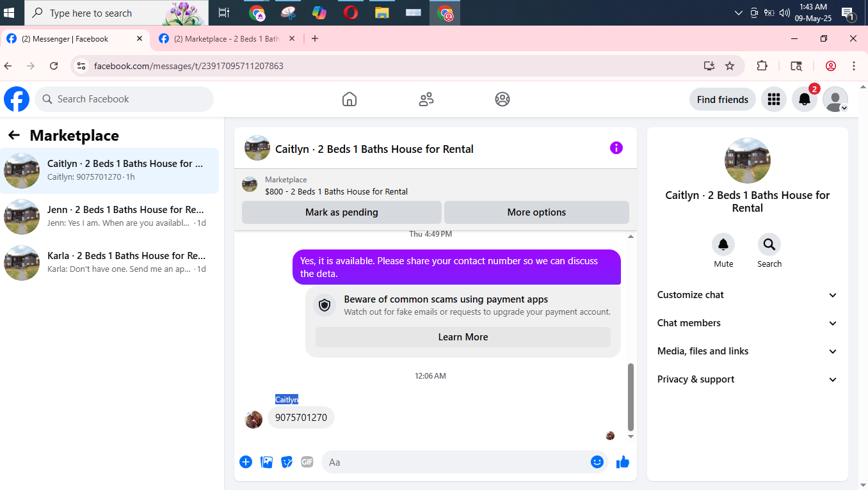Click the Search Facebook field

click(124, 99)
